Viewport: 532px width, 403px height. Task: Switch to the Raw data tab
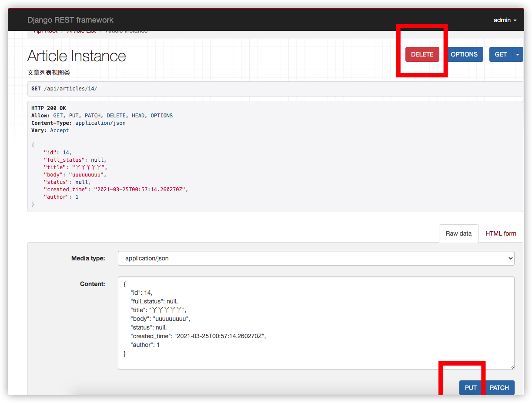point(458,233)
